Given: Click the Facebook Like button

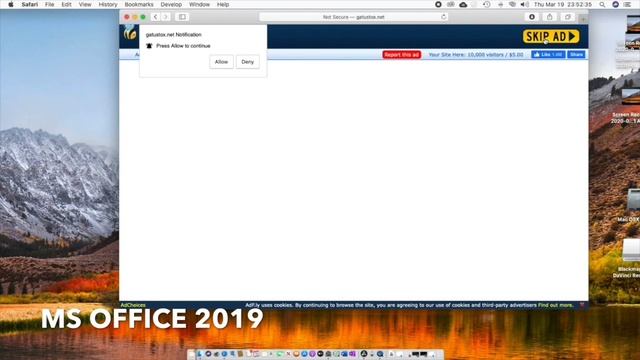Looking at the screenshot, I should pyautogui.click(x=548, y=55).
